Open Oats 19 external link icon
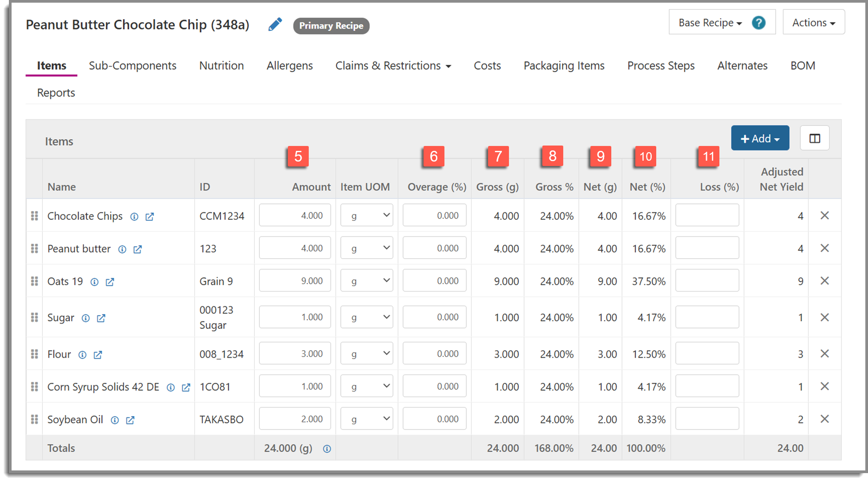Image resolution: width=868 pixels, height=482 pixels. point(110,282)
